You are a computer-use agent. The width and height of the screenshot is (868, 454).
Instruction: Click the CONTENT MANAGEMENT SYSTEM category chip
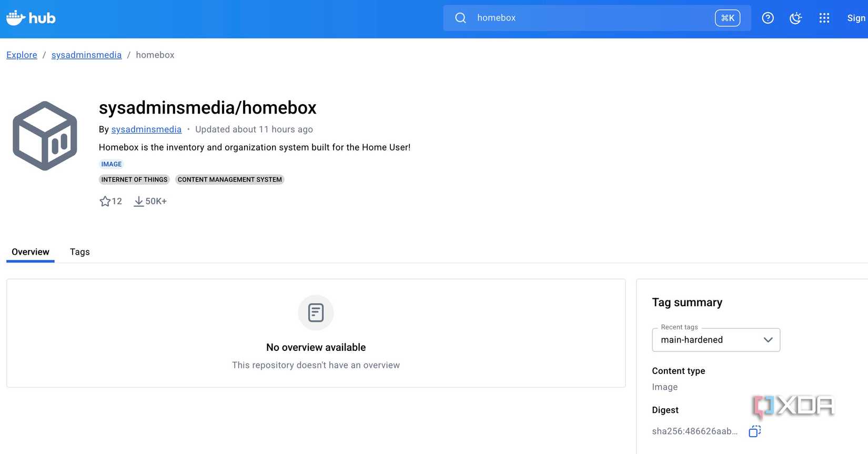(x=229, y=179)
